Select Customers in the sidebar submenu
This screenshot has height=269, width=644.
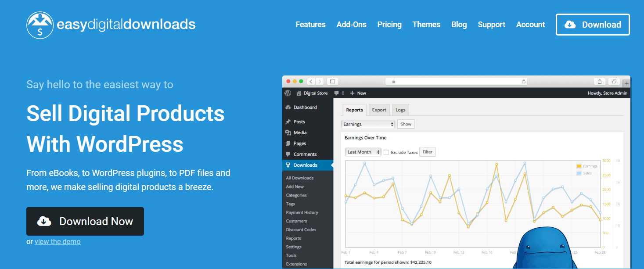click(x=297, y=221)
